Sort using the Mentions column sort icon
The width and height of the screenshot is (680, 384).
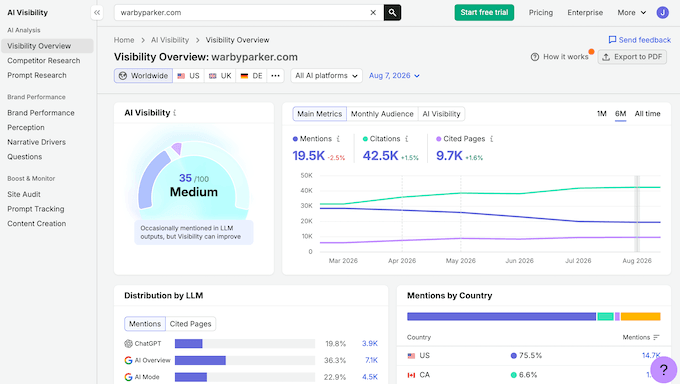[656, 337]
